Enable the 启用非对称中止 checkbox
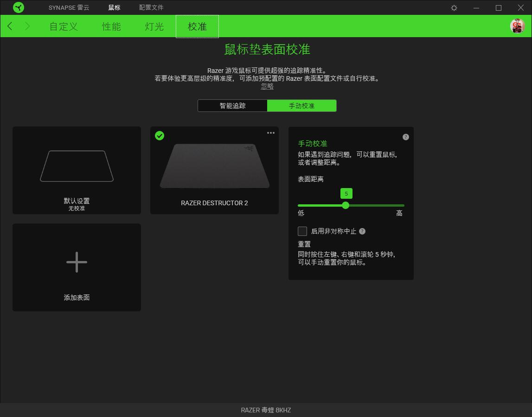Image resolution: width=532 pixels, height=417 pixels. coord(302,231)
